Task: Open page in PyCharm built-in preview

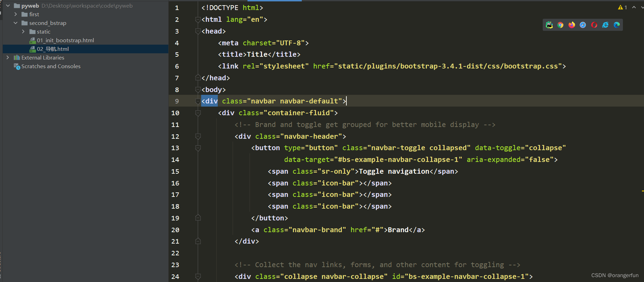Action: (x=549, y=25)
